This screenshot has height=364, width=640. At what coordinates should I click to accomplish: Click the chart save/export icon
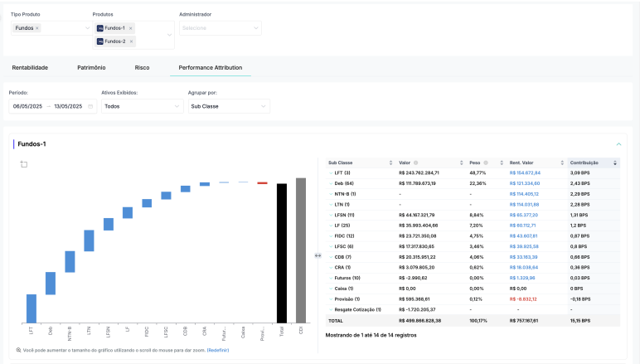(24, 164)
